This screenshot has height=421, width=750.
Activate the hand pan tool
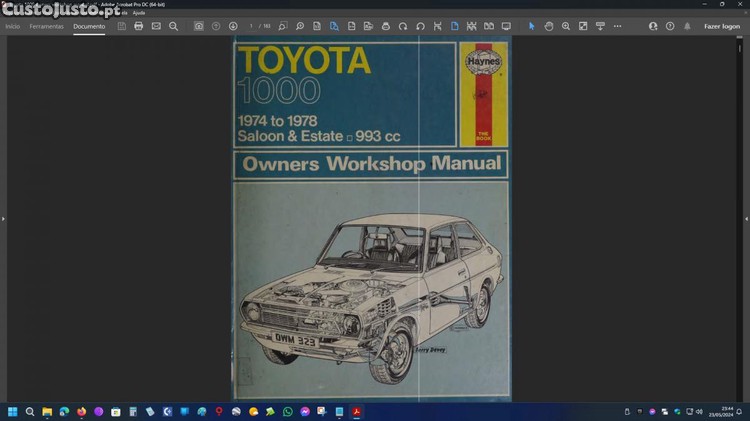point(548,26)
